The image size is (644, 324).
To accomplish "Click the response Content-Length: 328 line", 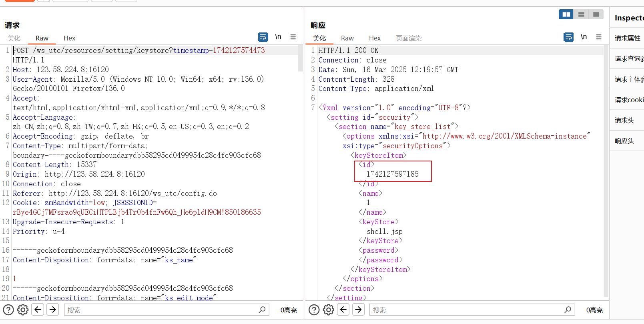I will (356, 79).
